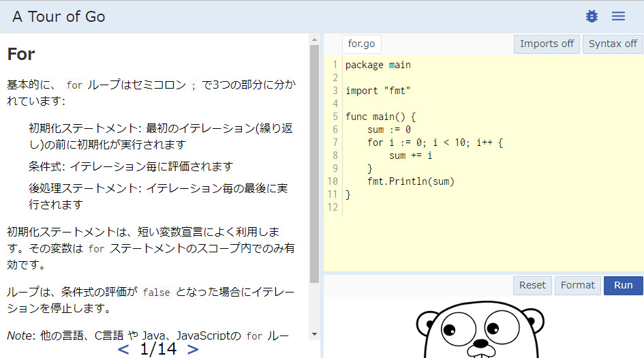Click the A Tour of Go title
The image size is (644, 358).
[59, 16]
